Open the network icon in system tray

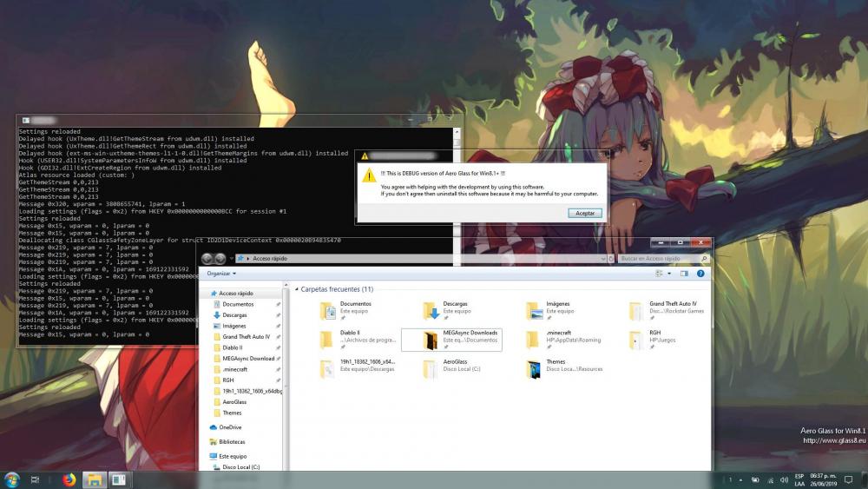(x=770, y=479)
